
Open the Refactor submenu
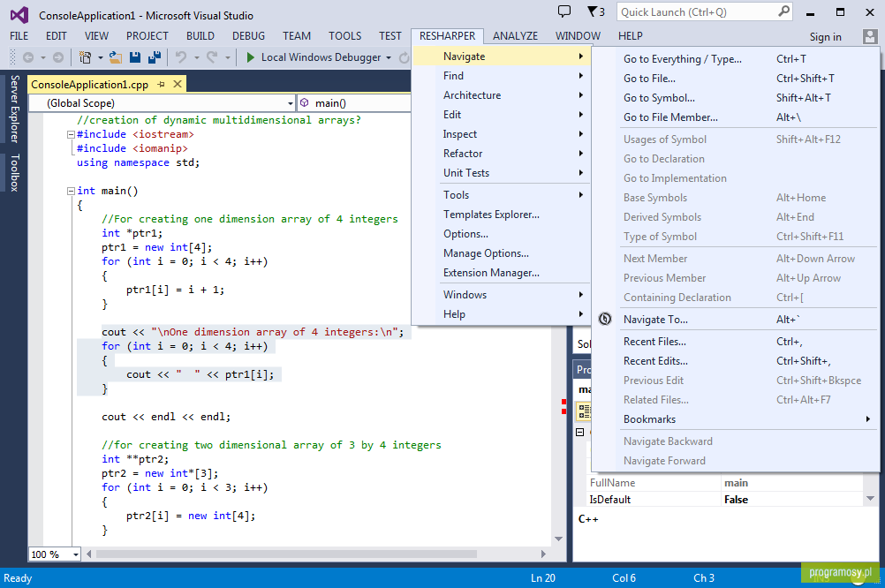click(501, 154)
